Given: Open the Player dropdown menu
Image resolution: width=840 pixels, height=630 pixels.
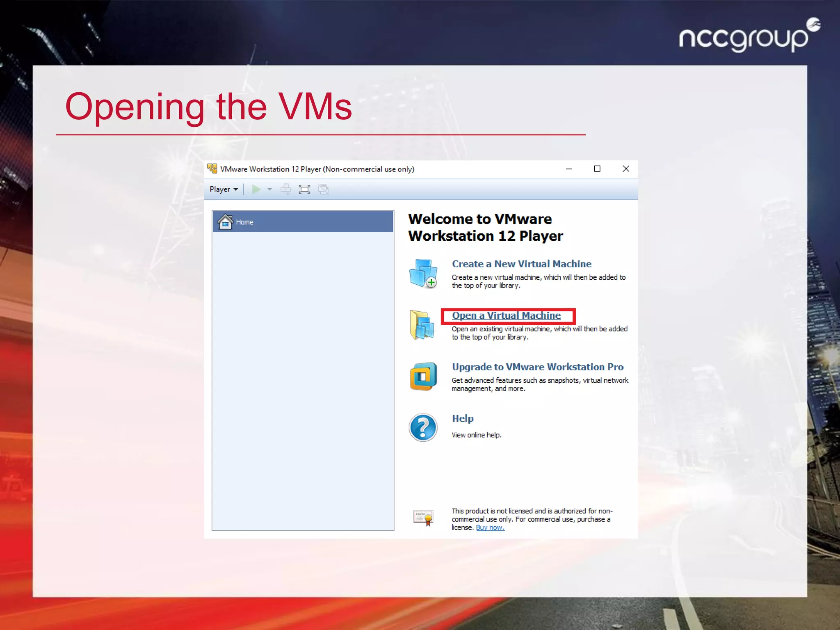Looking at the screenshot, I should click(224, 189).
